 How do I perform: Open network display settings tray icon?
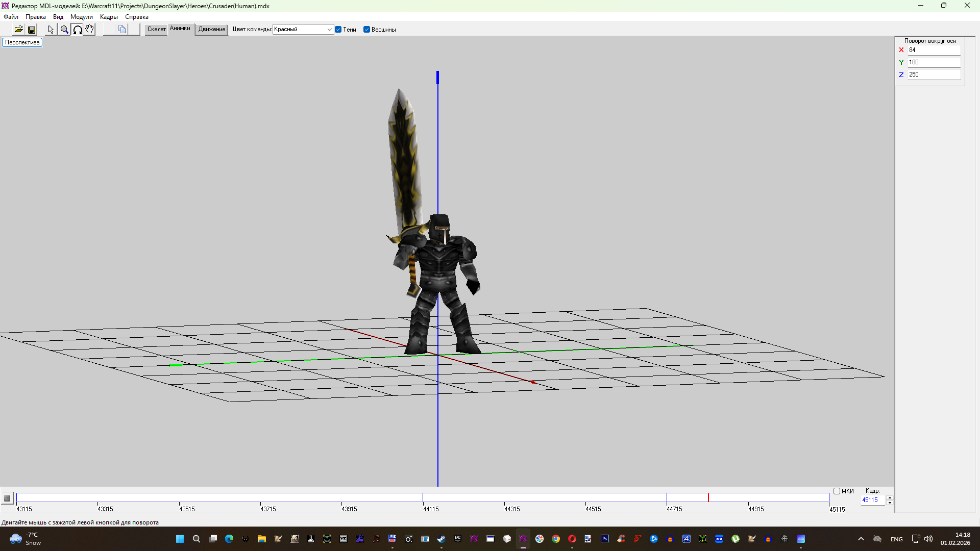coord(916,539)
